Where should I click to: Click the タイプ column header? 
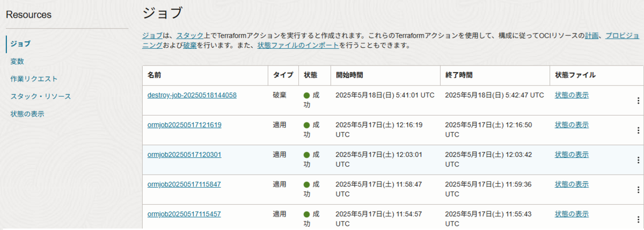pos(283,75)
